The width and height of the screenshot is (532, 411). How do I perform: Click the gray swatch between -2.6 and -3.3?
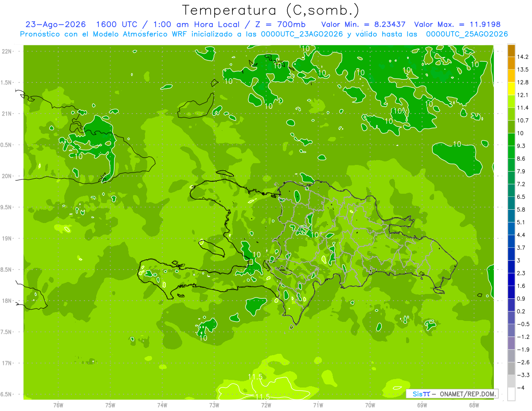coord(511,368)
